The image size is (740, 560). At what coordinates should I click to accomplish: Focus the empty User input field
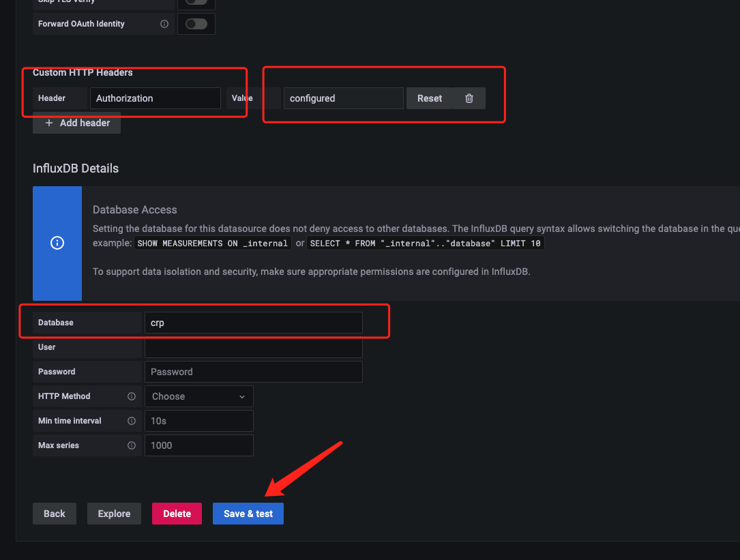[254, 347]
